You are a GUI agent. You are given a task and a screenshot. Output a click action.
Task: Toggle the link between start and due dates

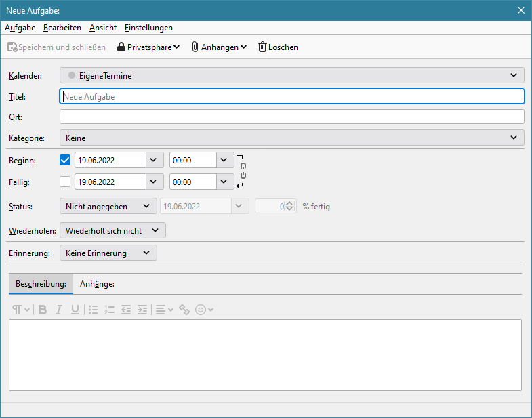click(x=243, y=171)
